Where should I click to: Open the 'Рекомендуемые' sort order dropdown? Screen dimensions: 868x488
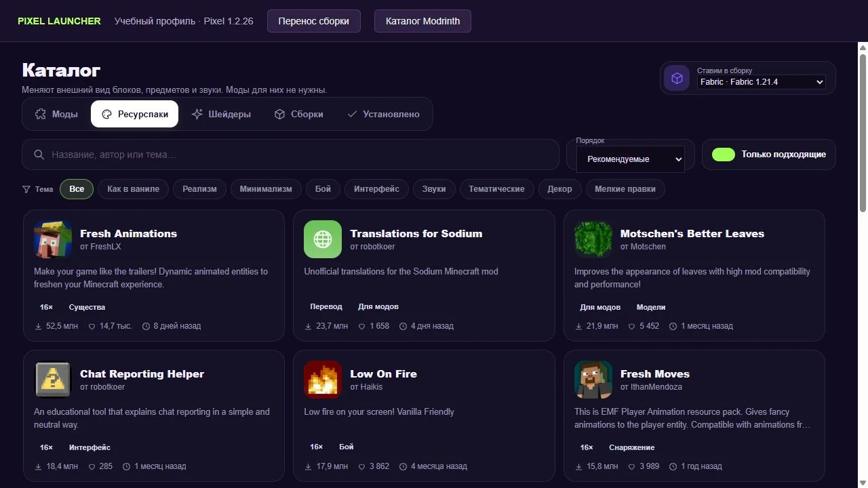631,159
